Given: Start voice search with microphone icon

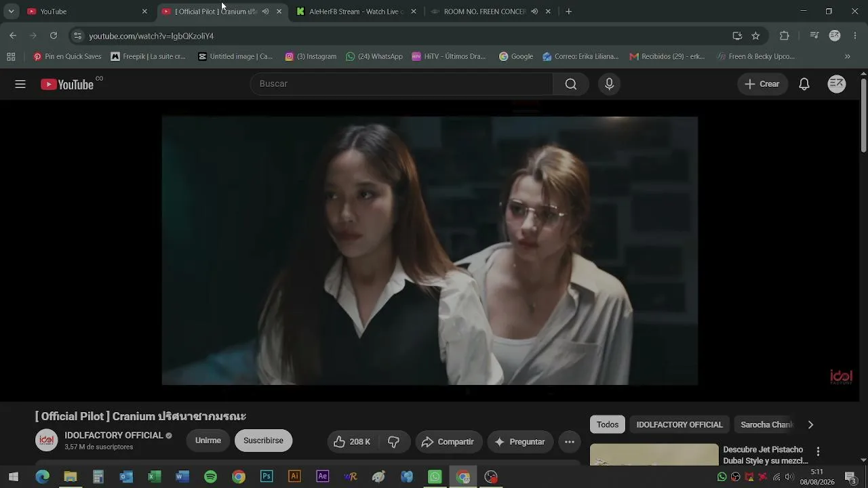Looking at the screenshot, I should [x=609, y=84].
